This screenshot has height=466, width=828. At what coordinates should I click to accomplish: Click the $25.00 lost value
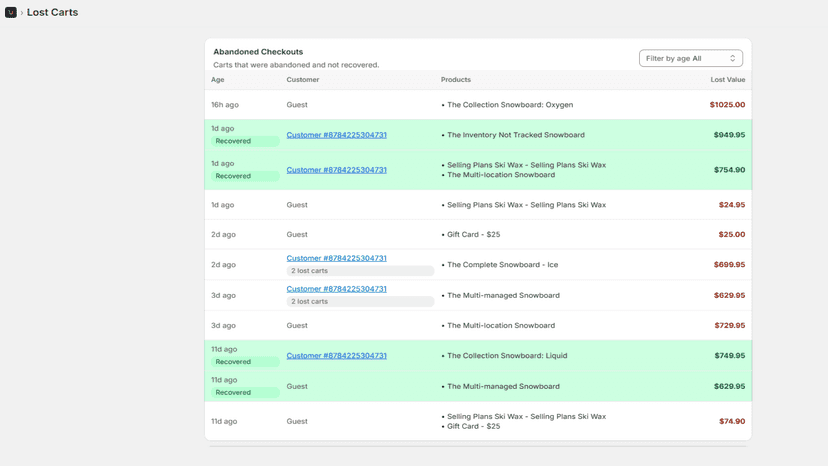(x=732, y=234)
